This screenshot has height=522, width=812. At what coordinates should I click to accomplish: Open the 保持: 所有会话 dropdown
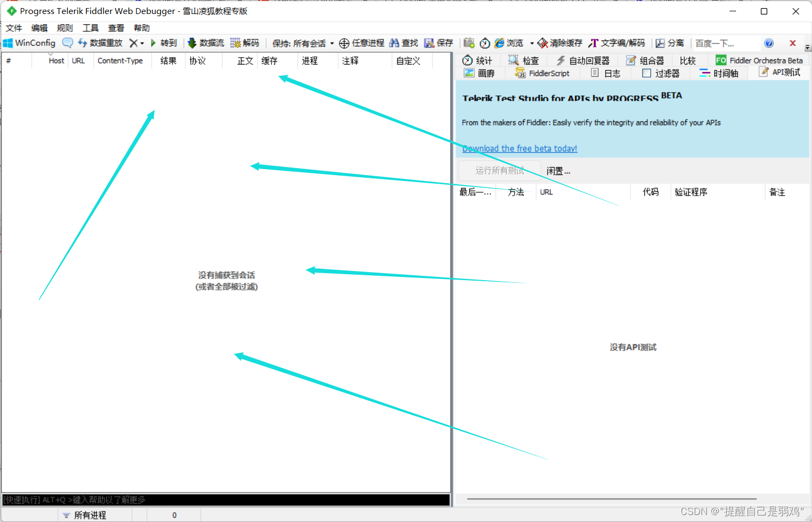point(303,43)
